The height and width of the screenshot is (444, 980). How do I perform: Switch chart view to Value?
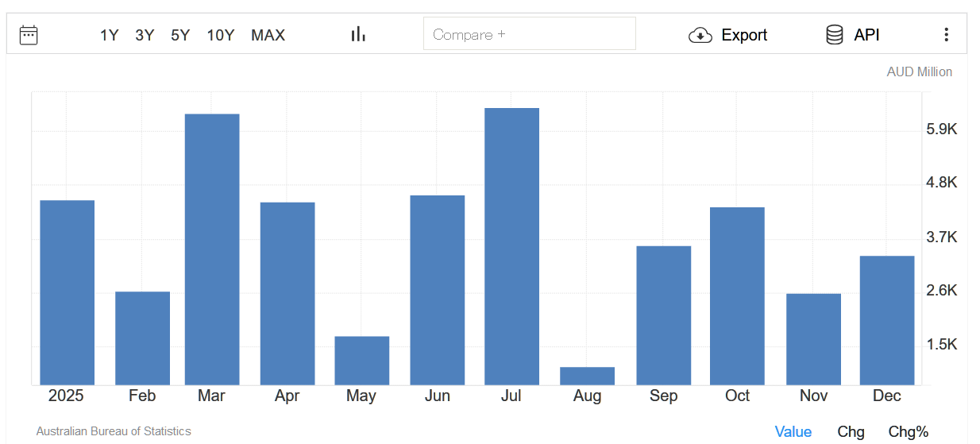coord(793,431)
